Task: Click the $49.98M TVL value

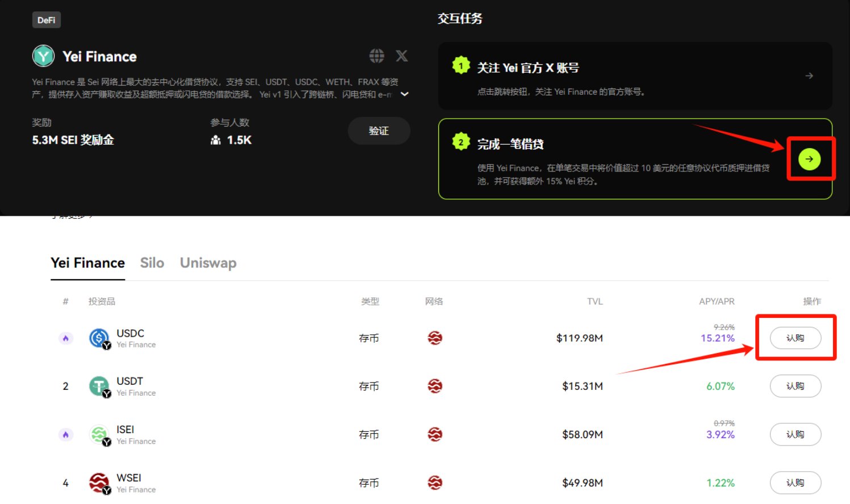Action: [582, 483]
